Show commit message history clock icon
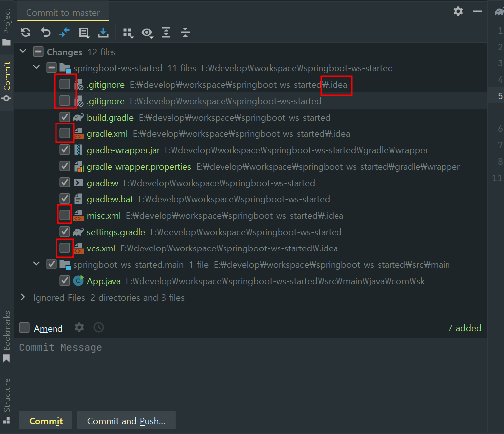504x434 pixels. tap(99, 328)
